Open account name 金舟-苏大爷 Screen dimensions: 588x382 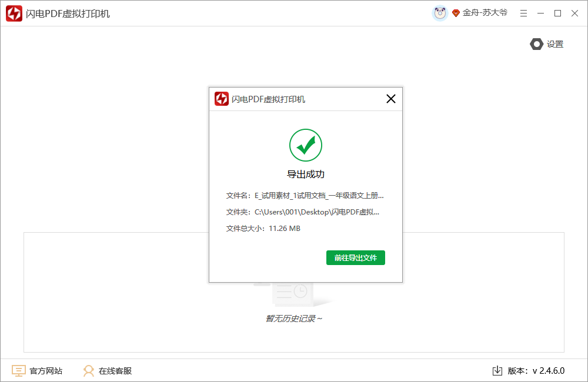coord(485,13)
